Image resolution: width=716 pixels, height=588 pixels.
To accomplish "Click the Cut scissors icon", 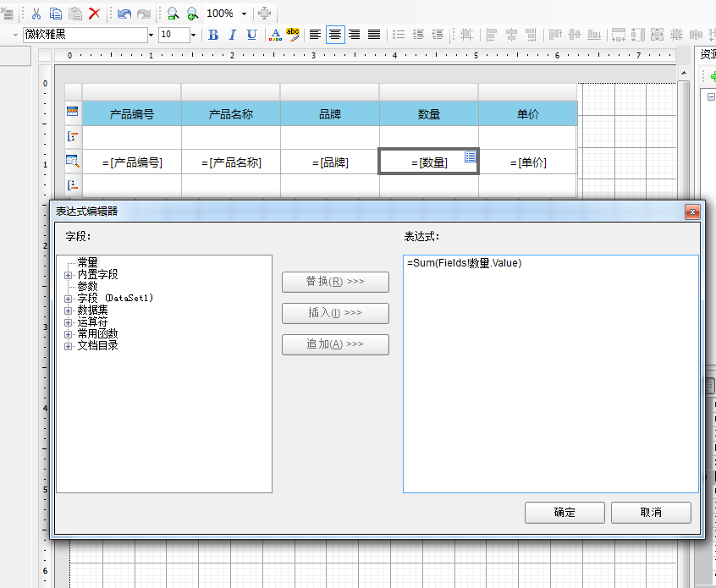I will [36, 14].
